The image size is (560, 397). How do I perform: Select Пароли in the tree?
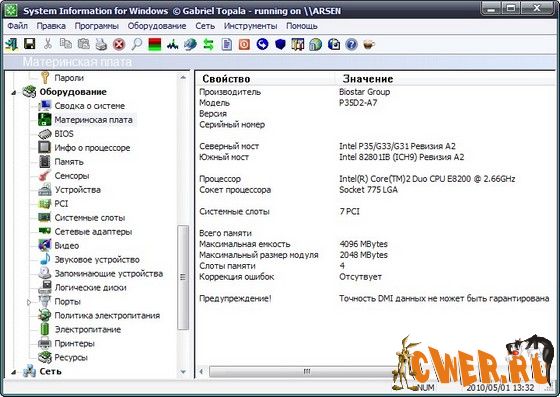tap(69, 78)
